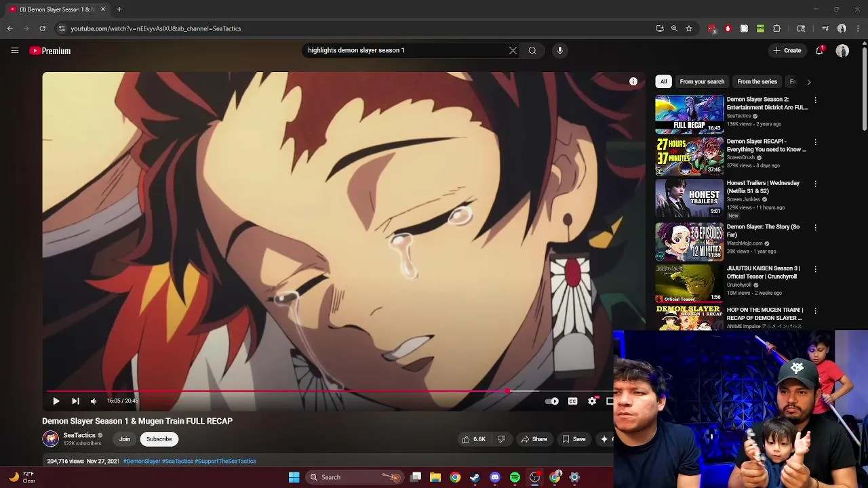Image resolution: width=868 pixels, height=488 pixels.
Task: Bookmark this page with the star
Action: coord(689,28)
